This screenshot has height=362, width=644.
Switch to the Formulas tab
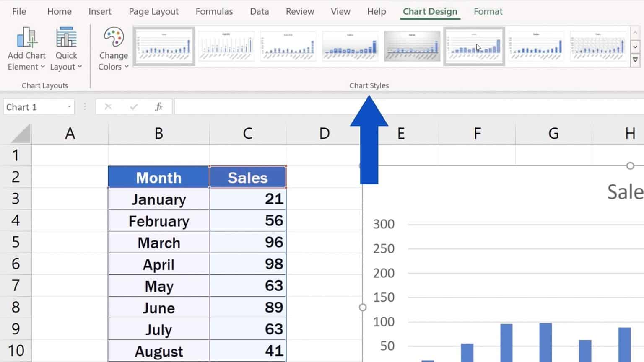pyautogui.click(x=214, y=11)
